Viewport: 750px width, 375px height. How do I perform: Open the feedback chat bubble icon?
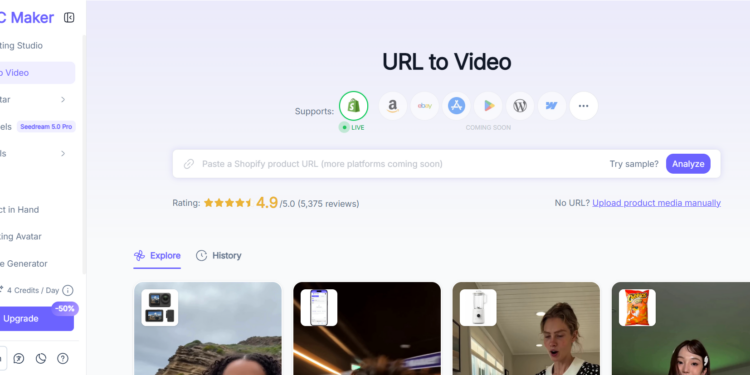(x=19, y=358)
